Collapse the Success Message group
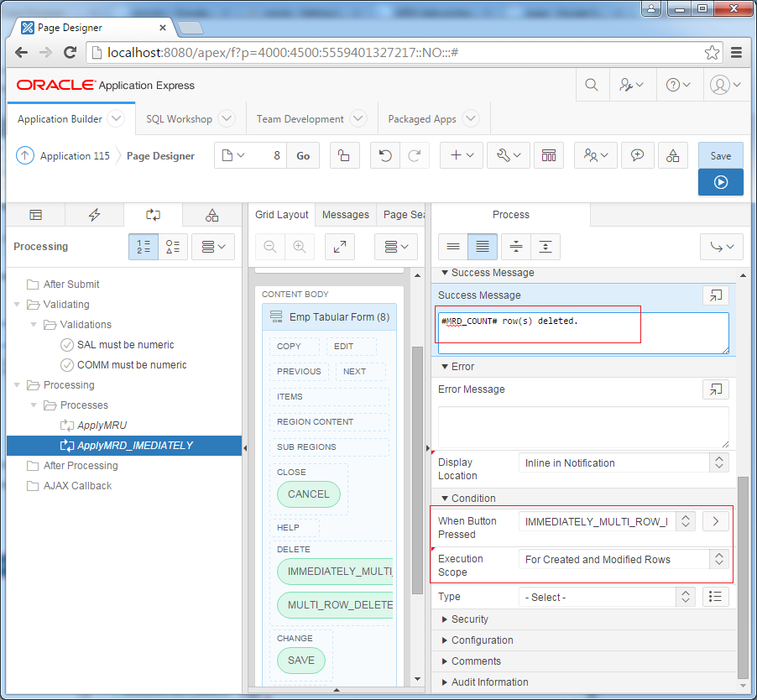 tap(445, 273)
